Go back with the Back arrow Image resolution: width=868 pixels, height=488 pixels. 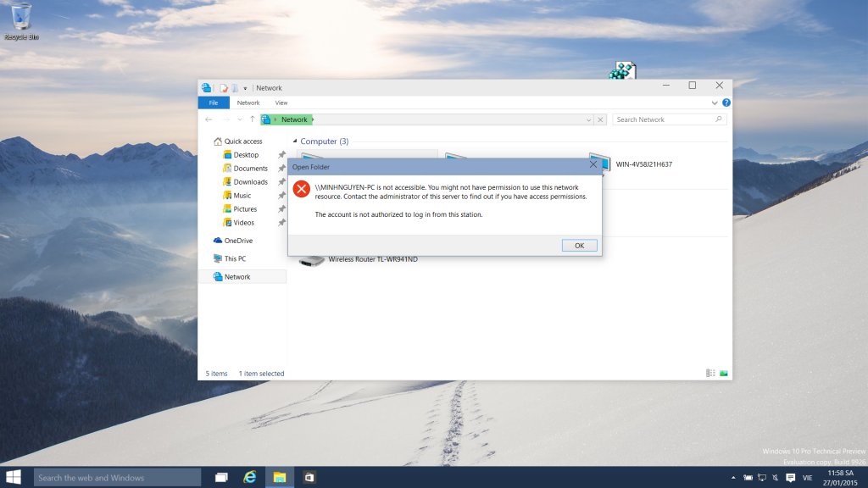(209, 119)
